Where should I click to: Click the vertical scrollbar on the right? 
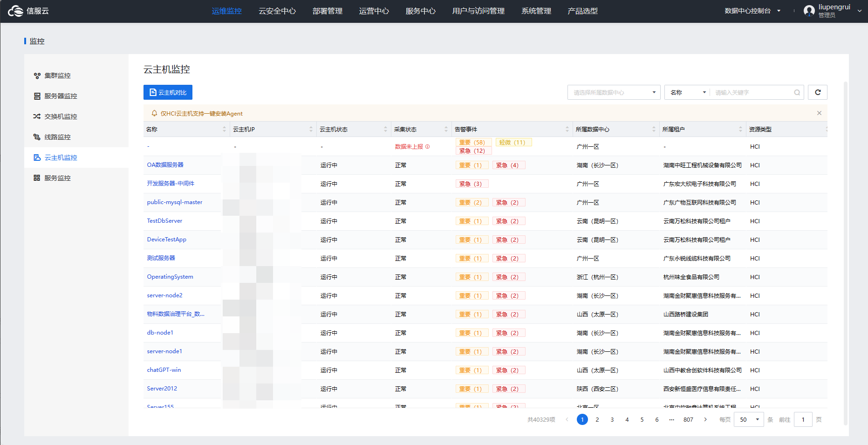pyautogui.click(x=845, y=253)
